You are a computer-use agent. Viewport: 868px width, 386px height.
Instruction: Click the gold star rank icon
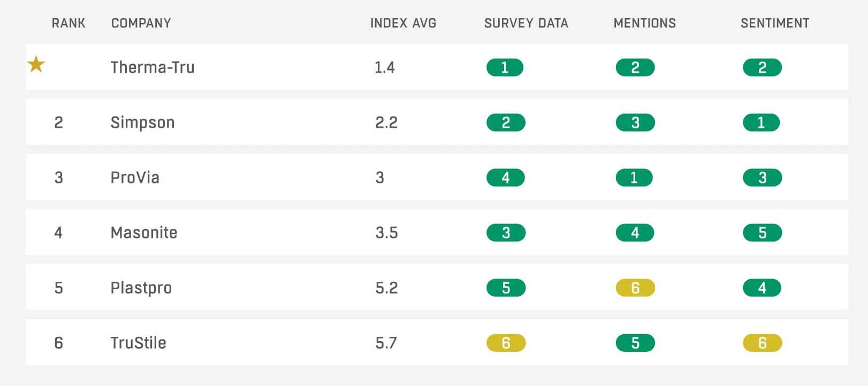click(36, 64)
